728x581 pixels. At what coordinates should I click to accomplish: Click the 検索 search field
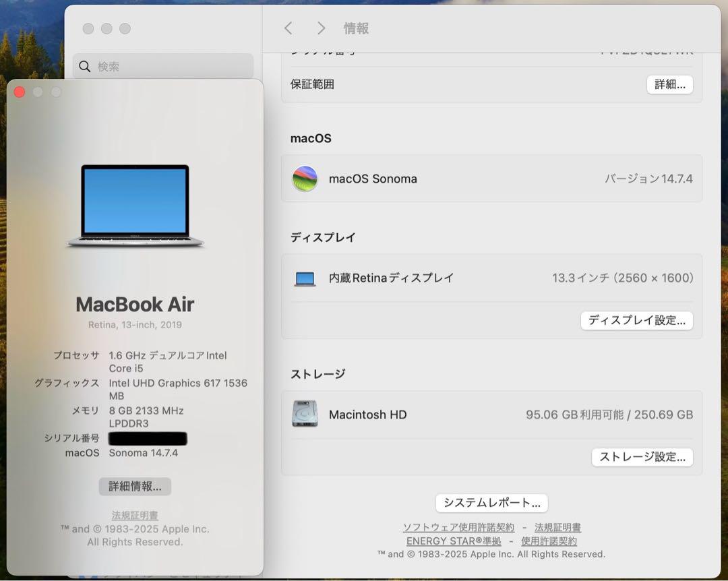coord(163,67)
